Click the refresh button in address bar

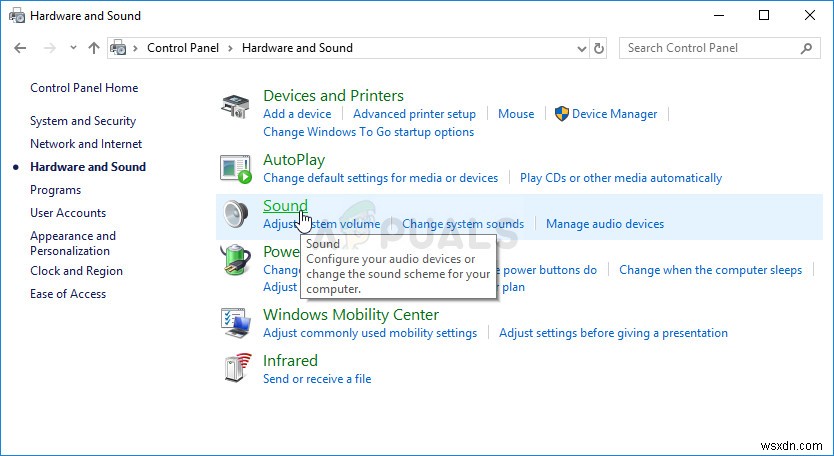[x=599, y=48]
